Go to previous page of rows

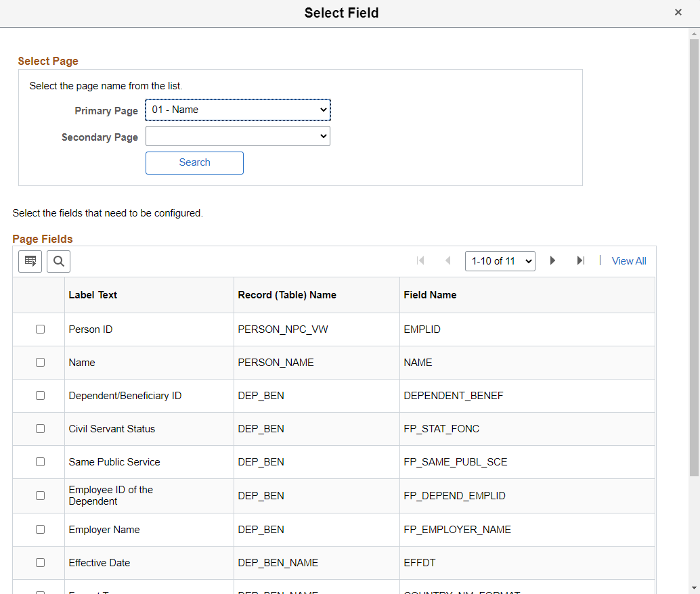447,261
